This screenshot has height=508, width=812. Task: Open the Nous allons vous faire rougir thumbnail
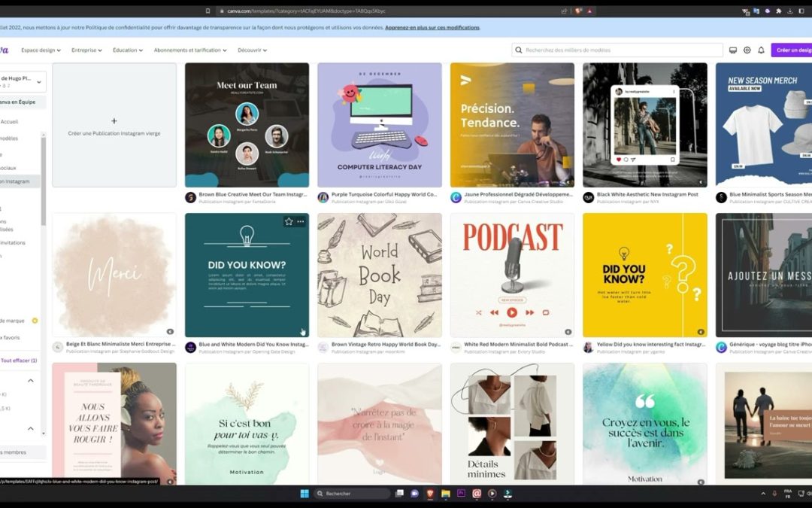coord(114,424)
